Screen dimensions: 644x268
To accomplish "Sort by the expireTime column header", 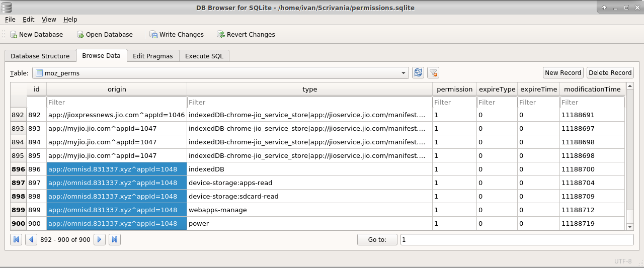I will 538,89.
